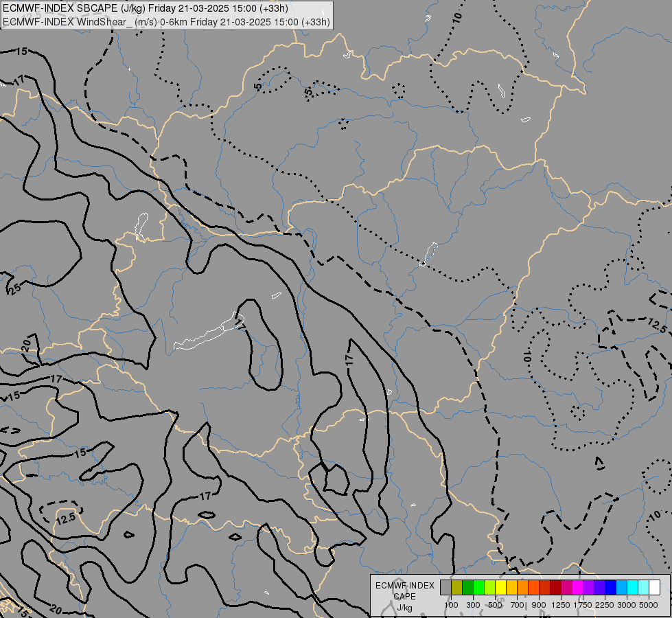Click the pure blue legend swatch
The image size is (672, 618).
pos(611,587)
